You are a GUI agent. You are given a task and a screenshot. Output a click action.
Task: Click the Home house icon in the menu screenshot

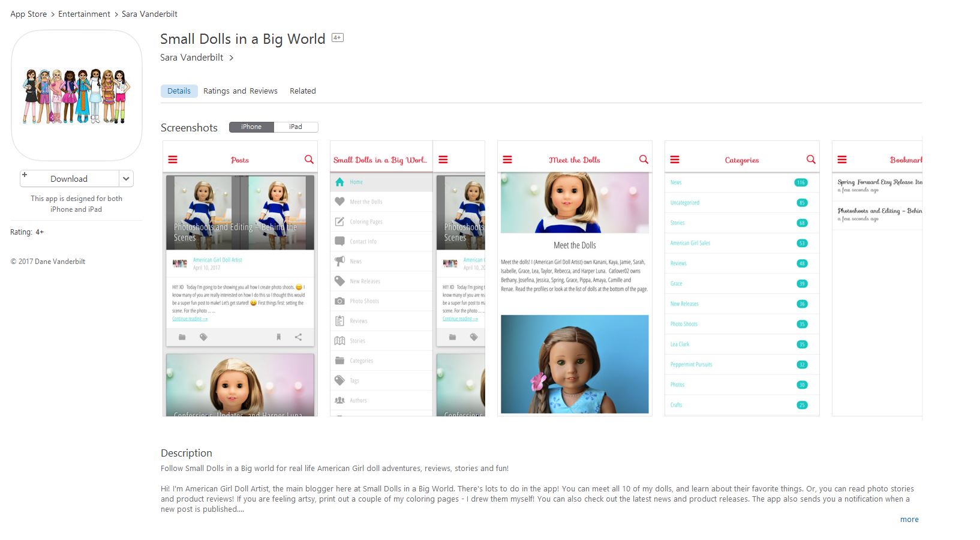[339, 182]
